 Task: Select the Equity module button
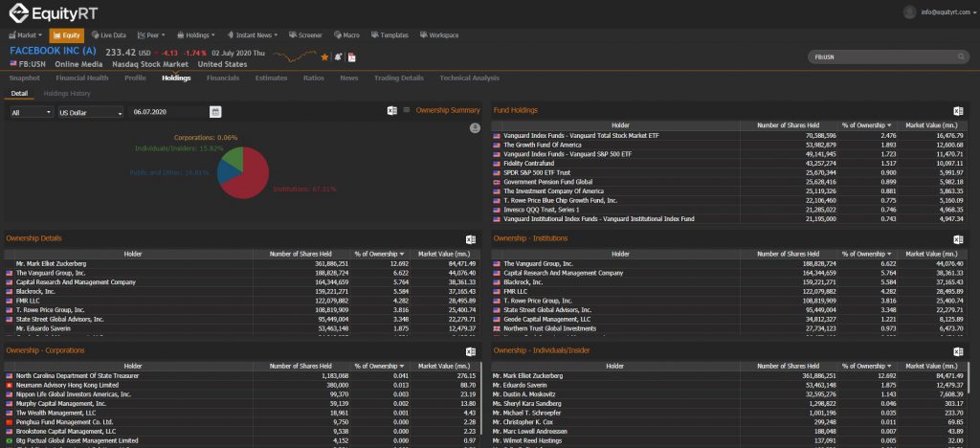(x=66, y=35)
